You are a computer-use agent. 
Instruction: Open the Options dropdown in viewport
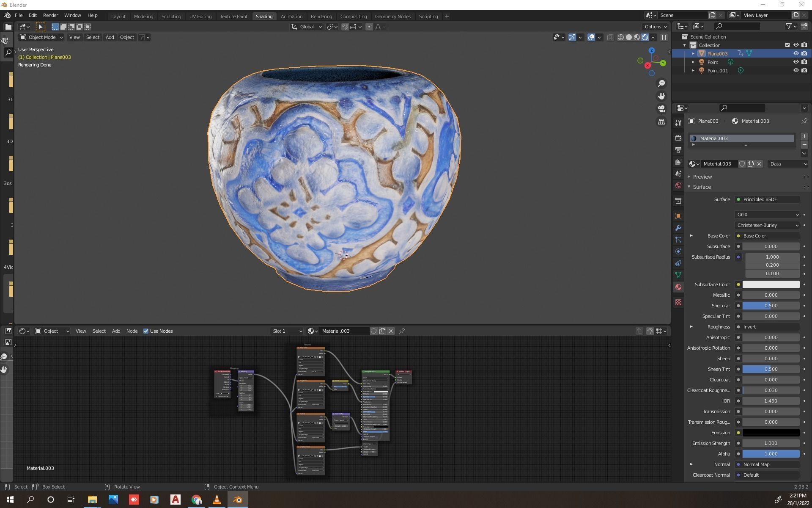[x=656, y=27]
